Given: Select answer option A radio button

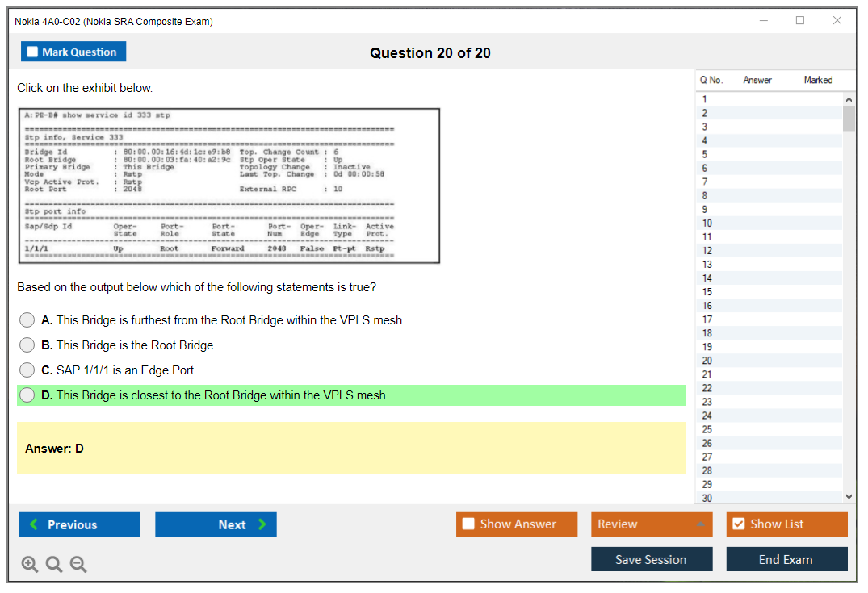Looking at the screenshot, I should point(27,320).
